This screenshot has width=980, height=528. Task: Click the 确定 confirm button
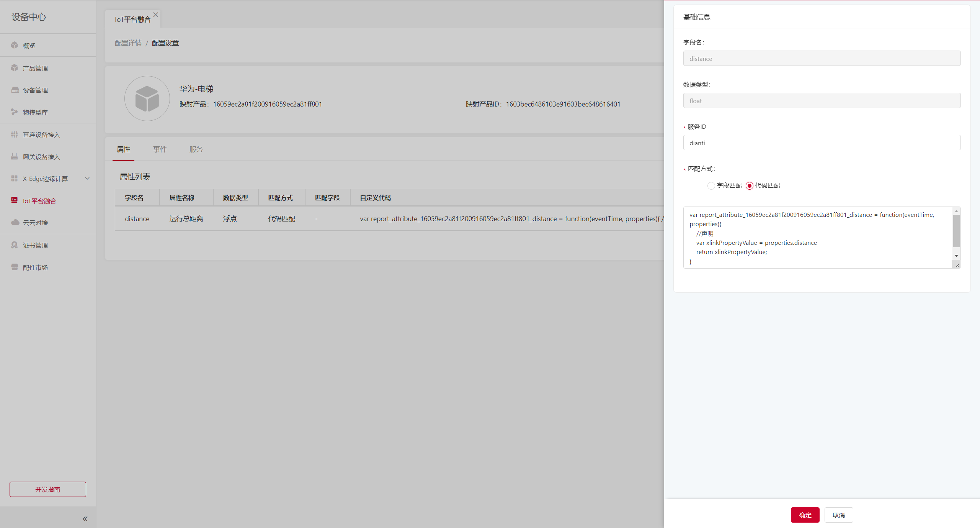coord(805,515)
